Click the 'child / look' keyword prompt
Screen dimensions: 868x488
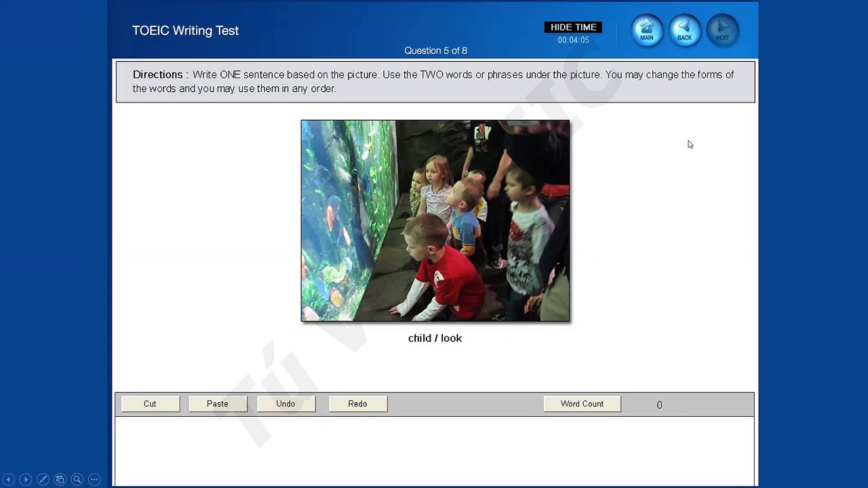435,338
